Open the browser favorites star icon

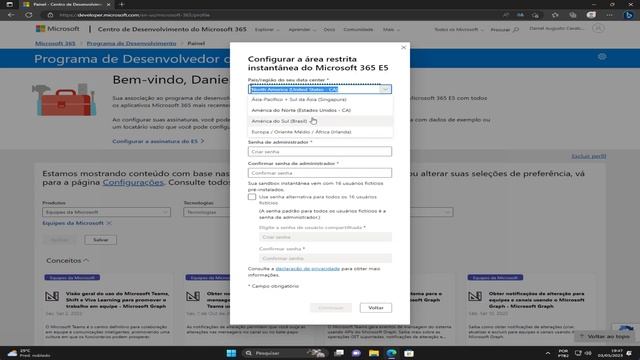(x=555, y=15)
